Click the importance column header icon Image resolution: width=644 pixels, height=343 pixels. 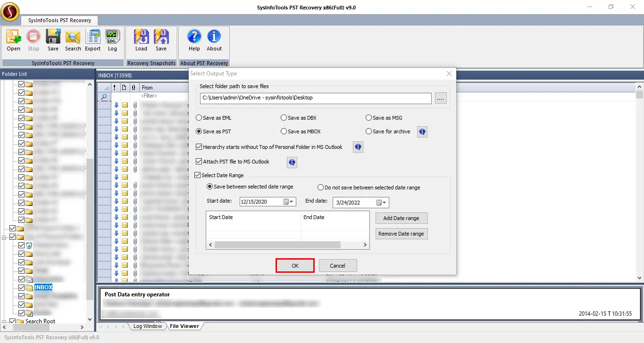(115, 88)
